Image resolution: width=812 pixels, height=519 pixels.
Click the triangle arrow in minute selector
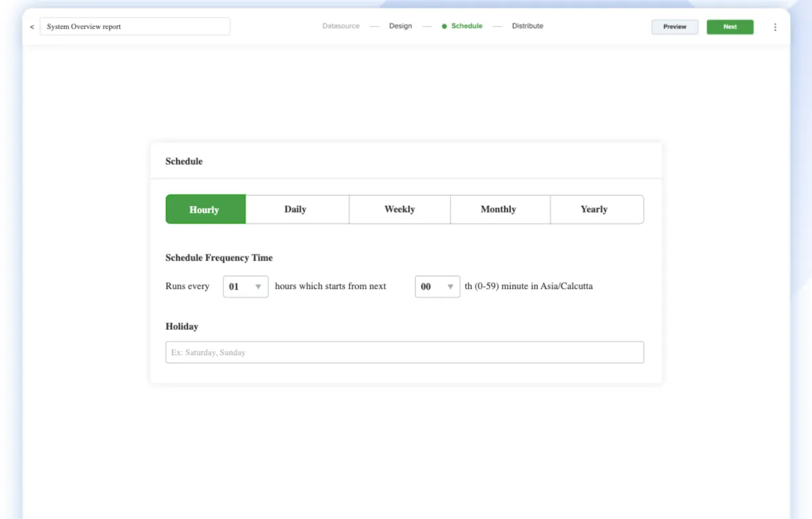coord(450,287)
